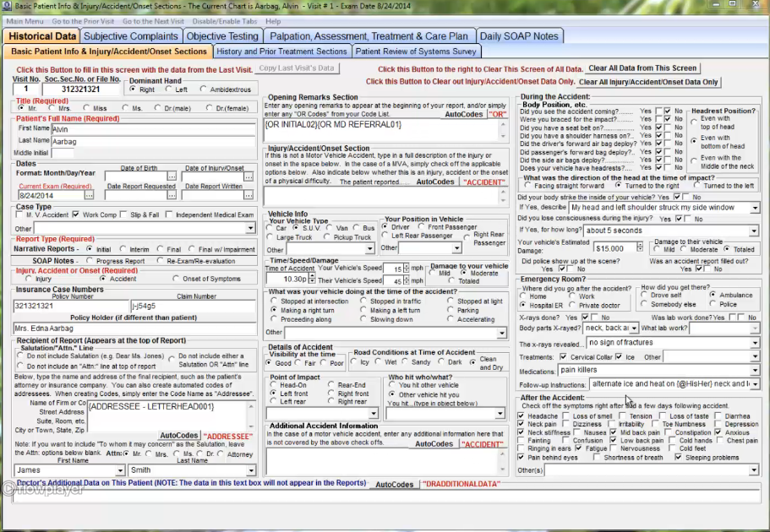Select the Mrs. title radio button

point(52,108)
